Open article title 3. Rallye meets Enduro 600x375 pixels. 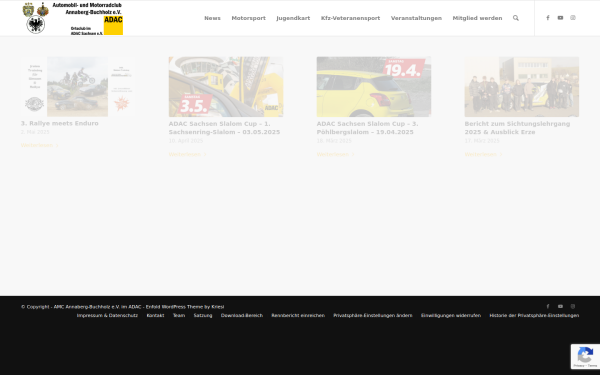[60, 123]
